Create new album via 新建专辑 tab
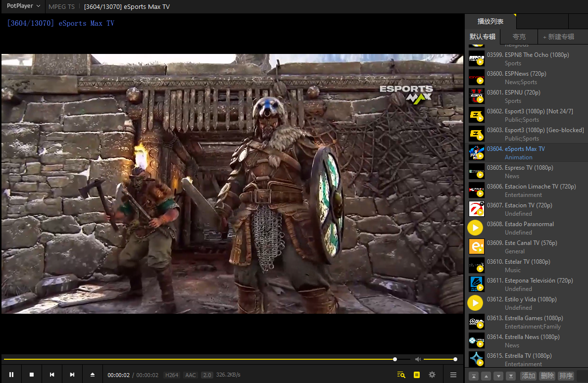This screenshot has width=588, height=383. pyautogui.click(x=558, y=37)
